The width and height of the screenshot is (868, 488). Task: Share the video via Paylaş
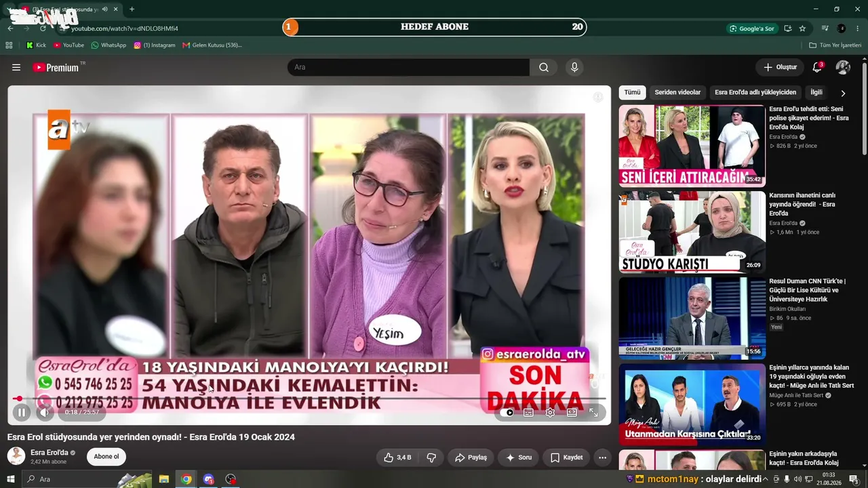coord(471,457)
